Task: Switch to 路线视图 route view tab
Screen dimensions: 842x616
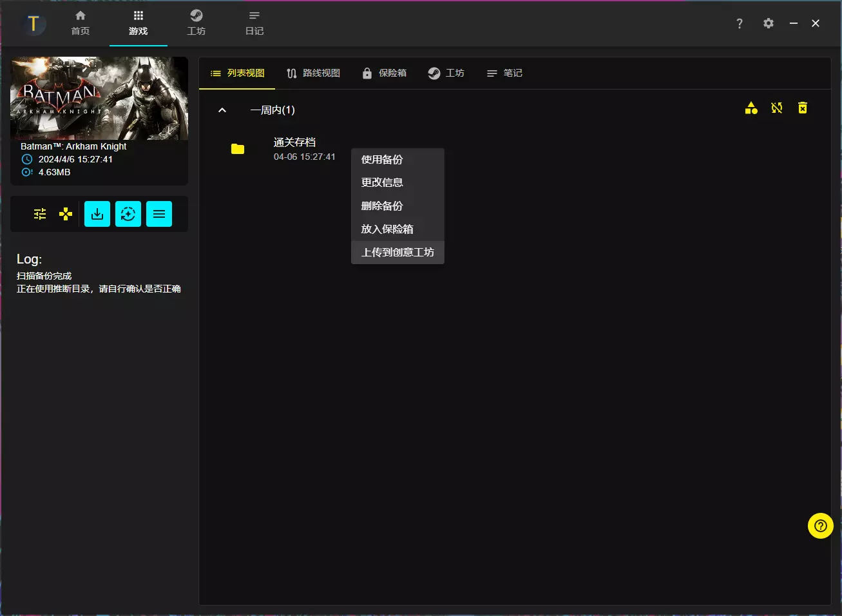Action: 313,73
